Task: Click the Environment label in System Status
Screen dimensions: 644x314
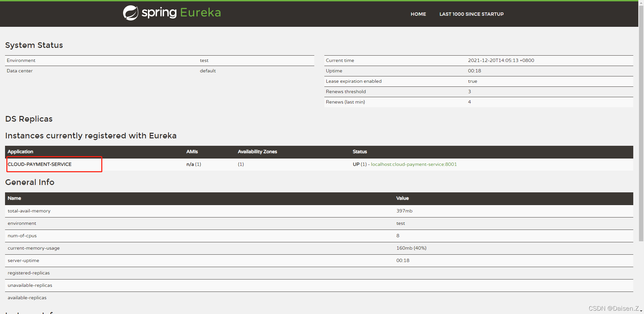Action: 21,60
